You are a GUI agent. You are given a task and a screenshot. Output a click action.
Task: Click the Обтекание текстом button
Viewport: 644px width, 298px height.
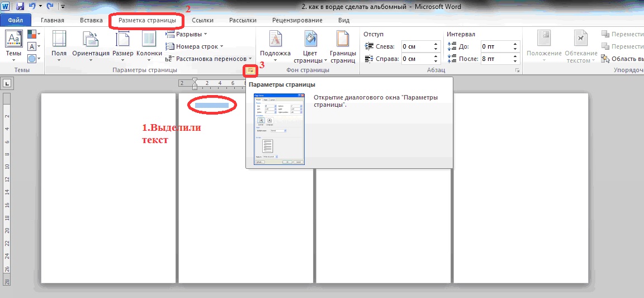pos(581,46)
